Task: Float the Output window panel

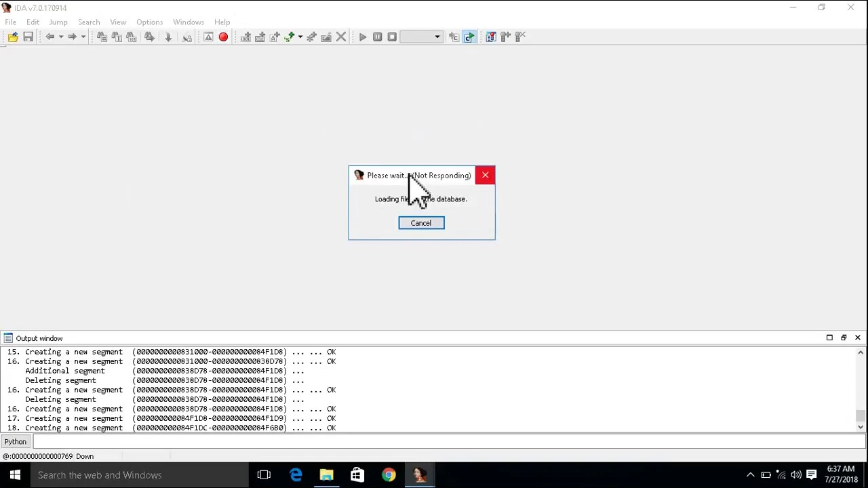Action: tap(844, 338)
